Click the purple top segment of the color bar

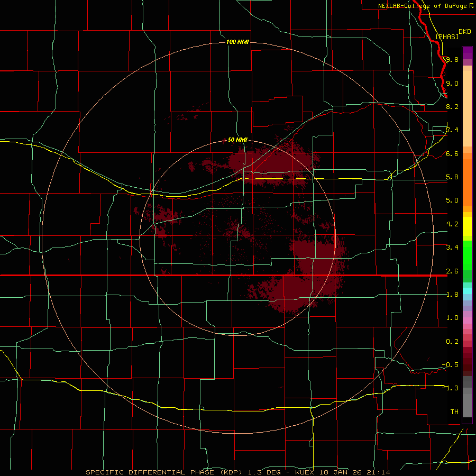[467, 53]
